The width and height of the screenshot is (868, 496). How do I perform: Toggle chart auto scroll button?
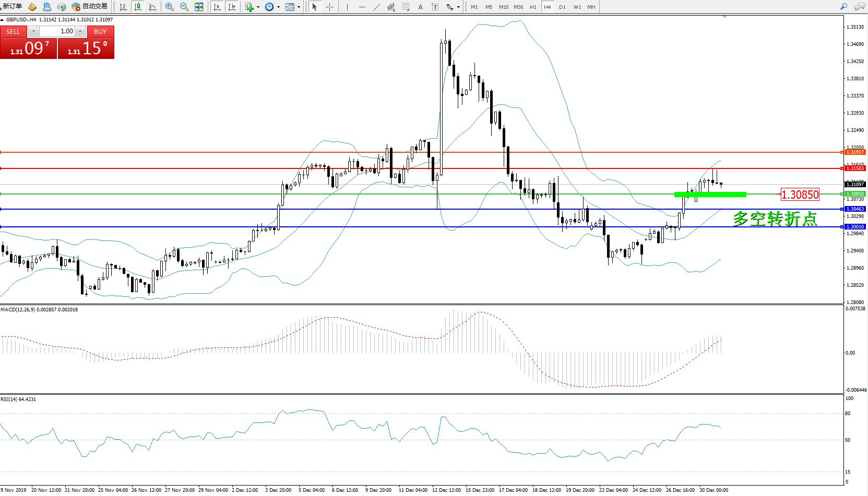[217, 7]
